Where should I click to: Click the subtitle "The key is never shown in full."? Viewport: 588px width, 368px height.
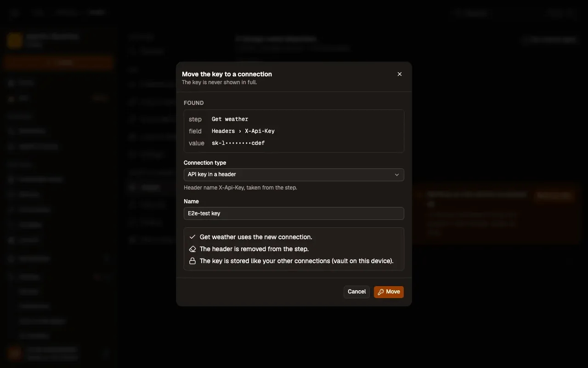click(x=220, y=82)
